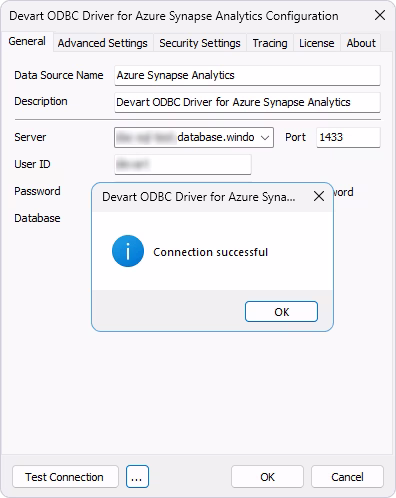Click the main OK button at bottom

point(267,477)
